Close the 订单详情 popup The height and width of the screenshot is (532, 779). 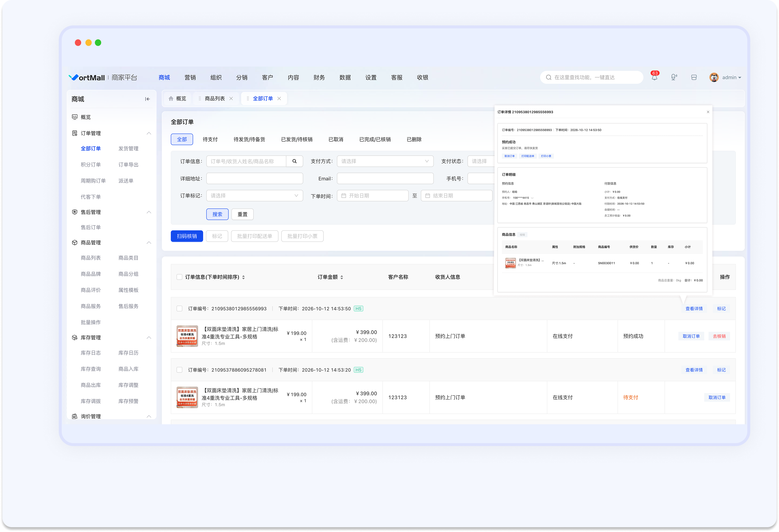click(708, 112)
